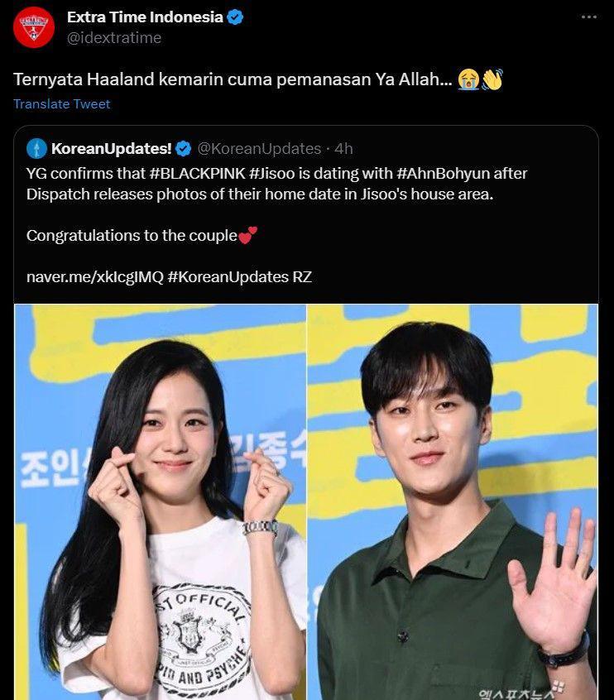Open right photo of man waving

pyautogui.click(x=453, y=501)
